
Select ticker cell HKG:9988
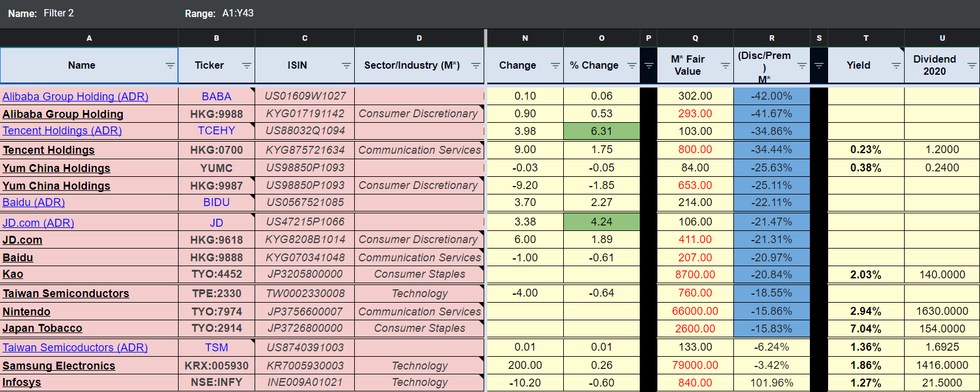tap(217, 114)
